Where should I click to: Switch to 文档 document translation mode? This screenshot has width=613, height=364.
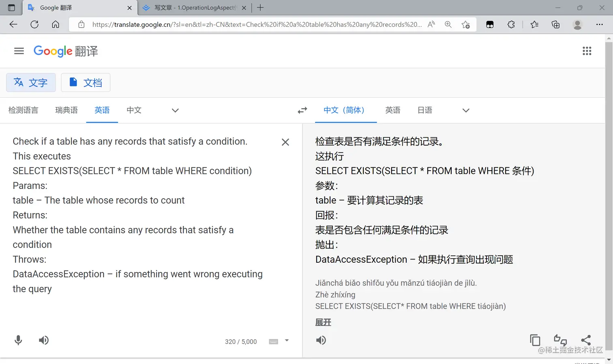pos(86,83)
